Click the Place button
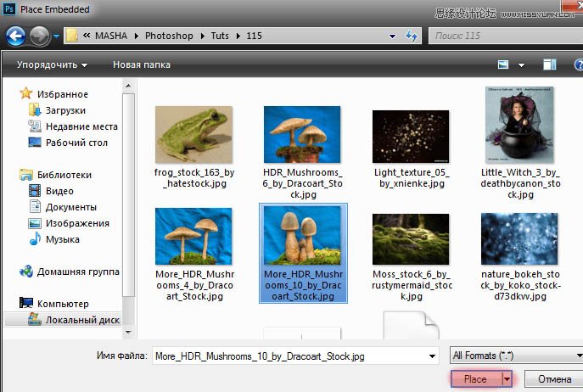The width and height of the screenshot is (583, 392). click(x=475, y=379)
